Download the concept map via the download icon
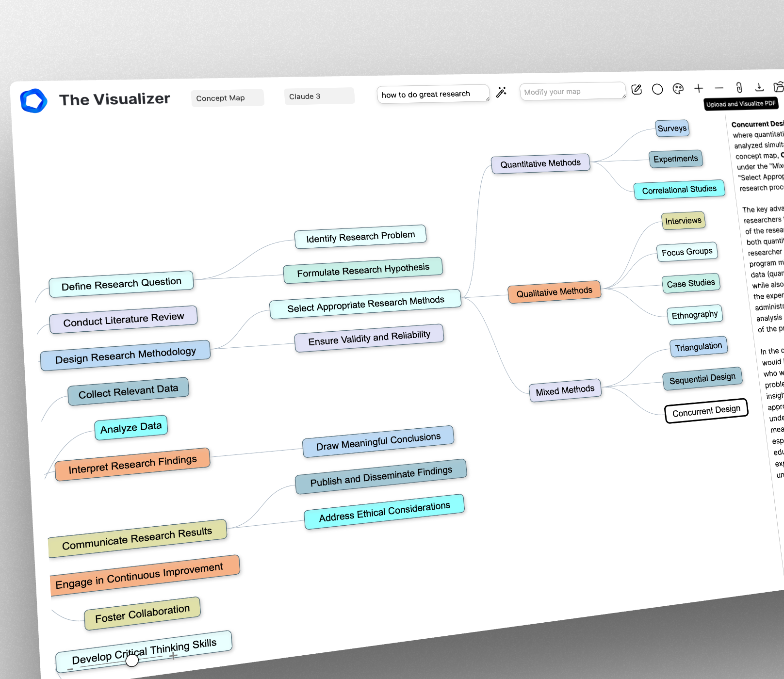The width and height of the screenshot is (784, 679). (x=759, y=87)
